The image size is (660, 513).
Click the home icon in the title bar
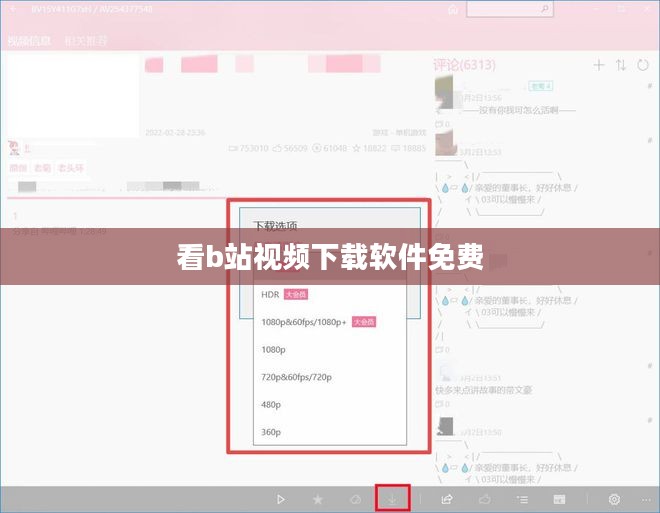click(x=453, y=9)
